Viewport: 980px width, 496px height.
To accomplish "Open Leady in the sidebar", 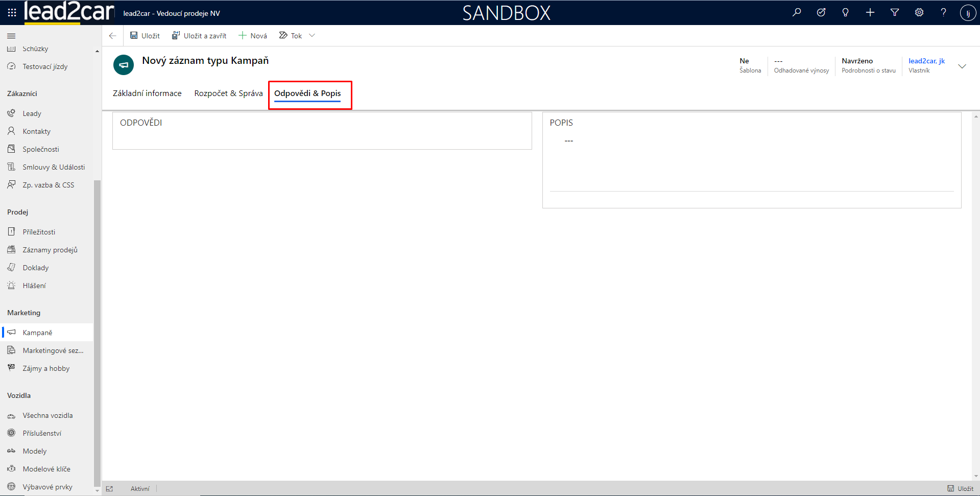I will point(32,113).
